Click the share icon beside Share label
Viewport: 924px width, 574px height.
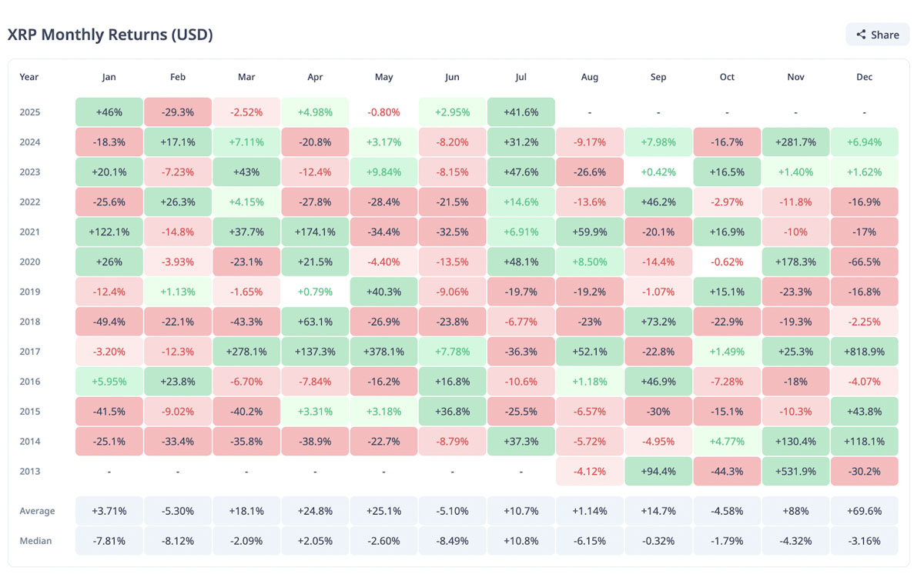pos(861,35)
